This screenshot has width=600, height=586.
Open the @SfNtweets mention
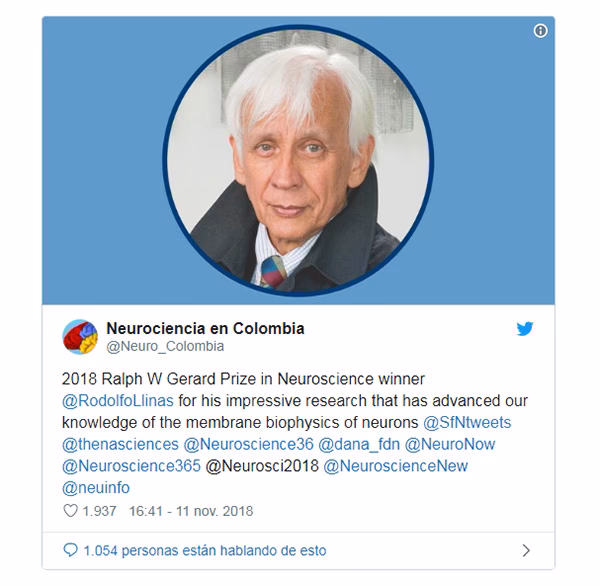[467, 423]
